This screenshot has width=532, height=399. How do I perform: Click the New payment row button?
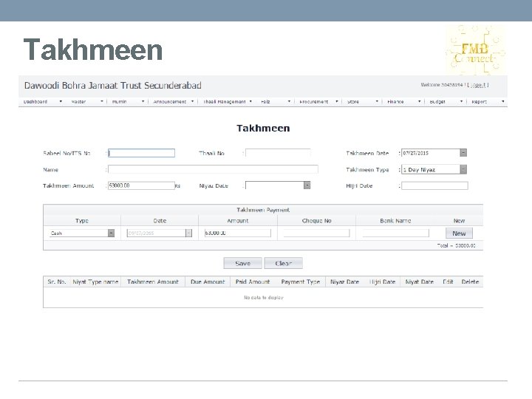tap(459, 233)
